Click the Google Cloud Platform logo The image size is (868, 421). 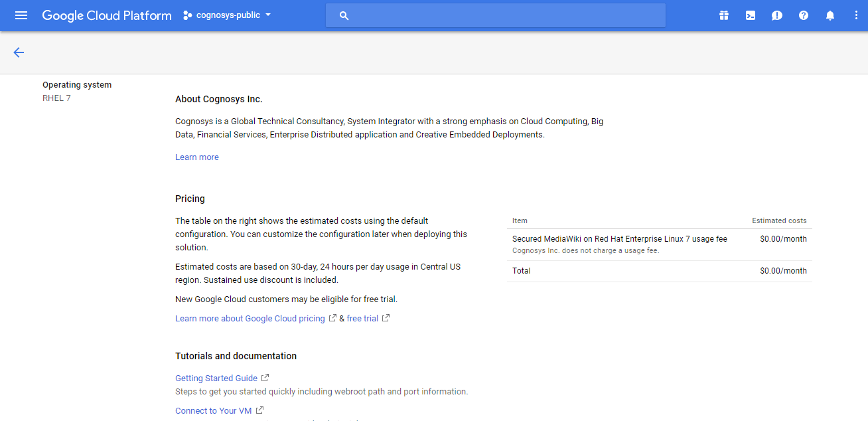click(107, 15)
